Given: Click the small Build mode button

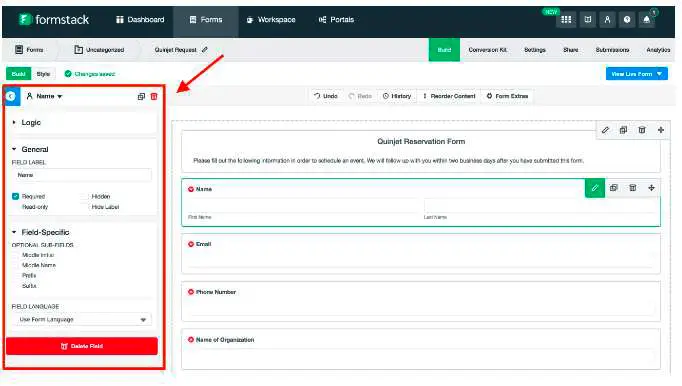Looking at the screenshot, I should coord(18,74).
